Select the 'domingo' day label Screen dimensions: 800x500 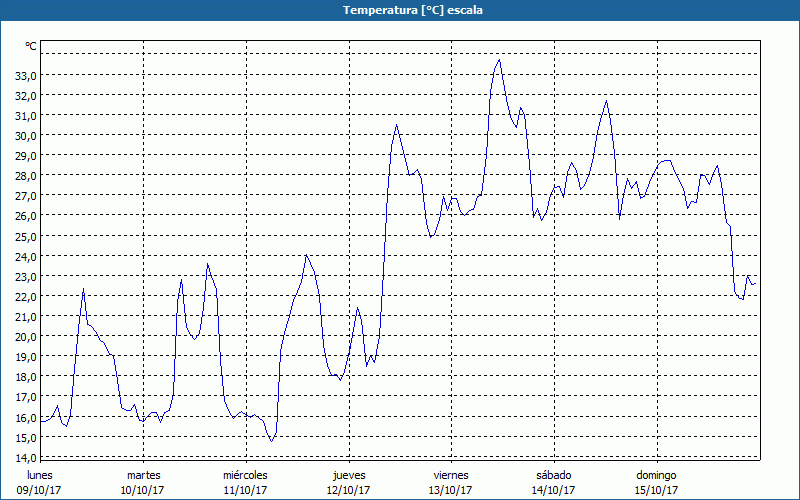click(x=656, y=476)
